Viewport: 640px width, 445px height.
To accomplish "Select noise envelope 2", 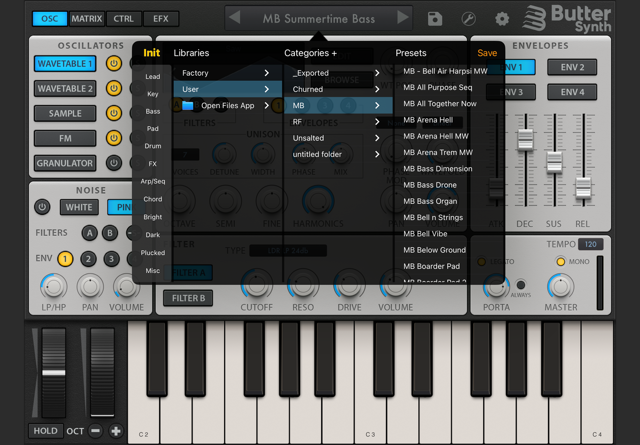I will 88,258.
